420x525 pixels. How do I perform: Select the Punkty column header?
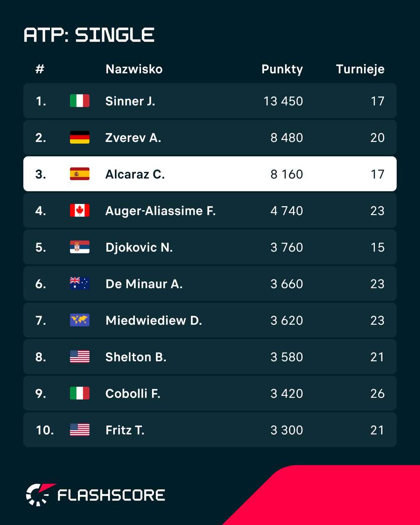282,70
